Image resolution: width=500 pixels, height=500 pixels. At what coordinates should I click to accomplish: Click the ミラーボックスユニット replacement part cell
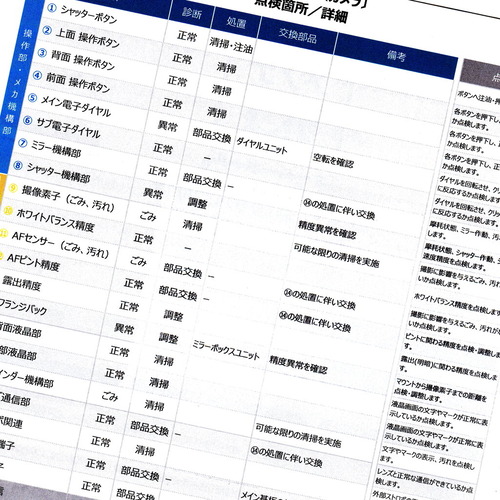(226, 350)
